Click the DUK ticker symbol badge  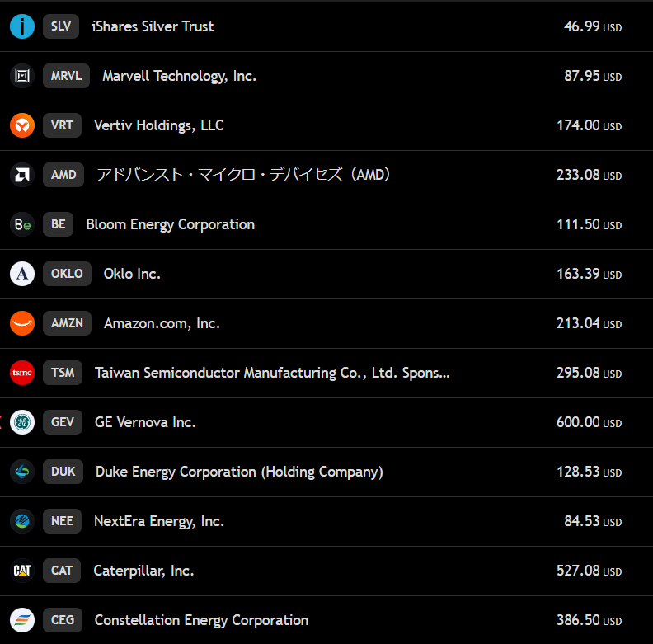tap(63, 472)
